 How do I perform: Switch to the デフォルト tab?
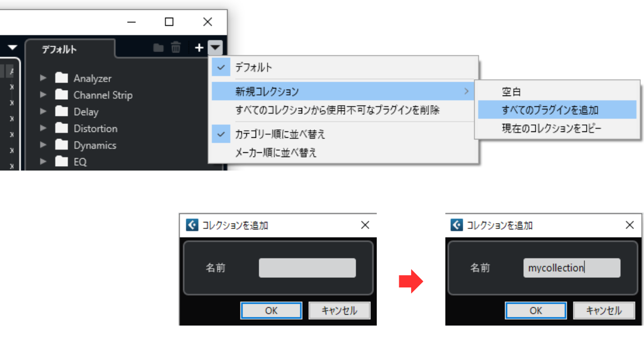(x=60, y=49)
